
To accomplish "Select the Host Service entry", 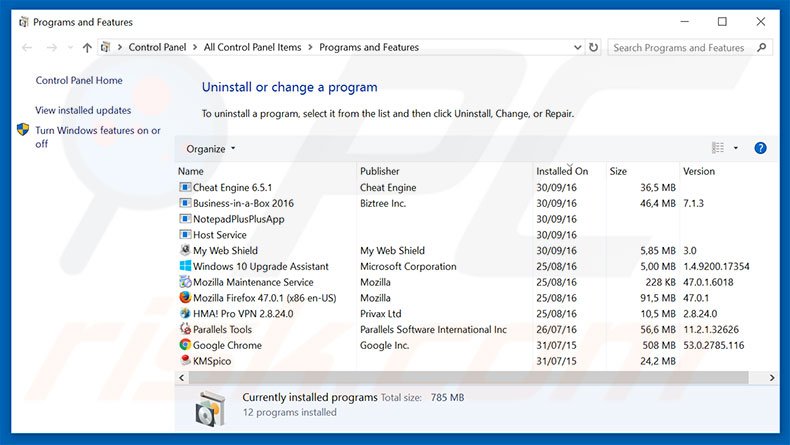I will point(220,234).
